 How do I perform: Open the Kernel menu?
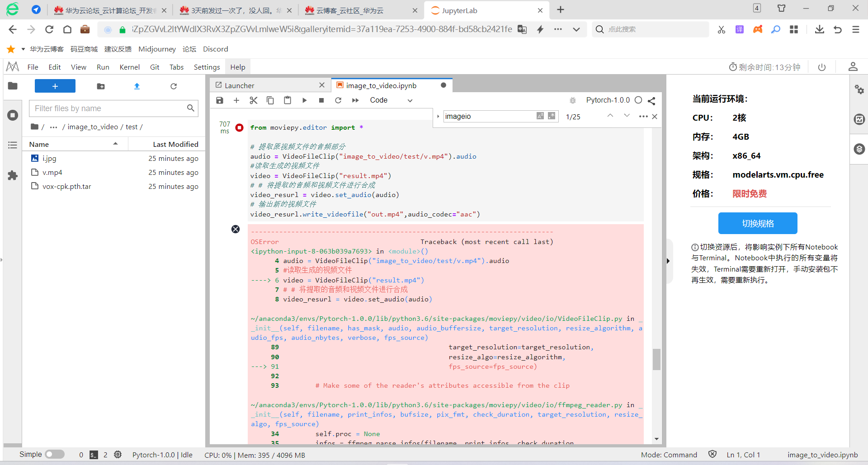click(x=130, y=67)
